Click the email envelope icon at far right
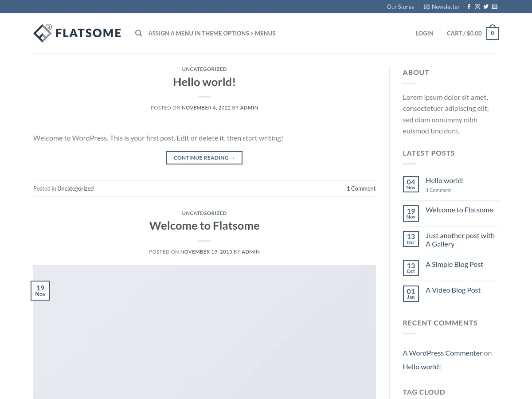Viewport: 532px width, 399px height. tap(494, 7)
